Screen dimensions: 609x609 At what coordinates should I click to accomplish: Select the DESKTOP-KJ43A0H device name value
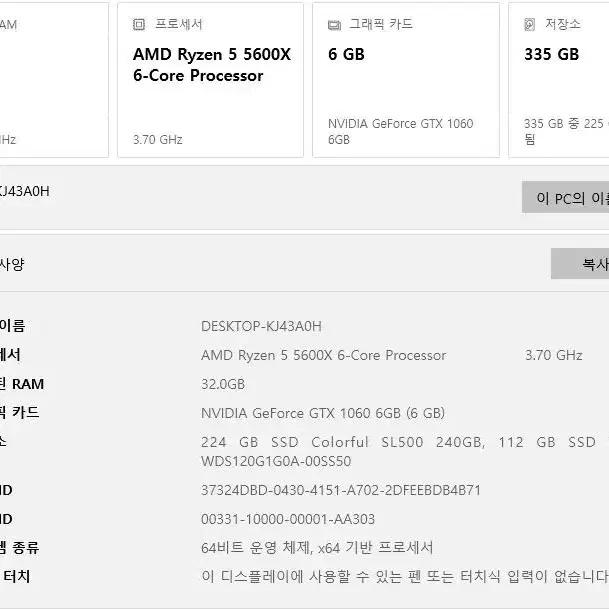click(x=261, y=326)
